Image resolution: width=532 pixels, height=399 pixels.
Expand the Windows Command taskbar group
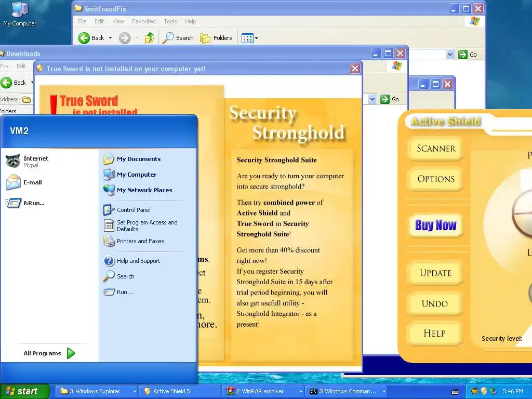[384, 391]
